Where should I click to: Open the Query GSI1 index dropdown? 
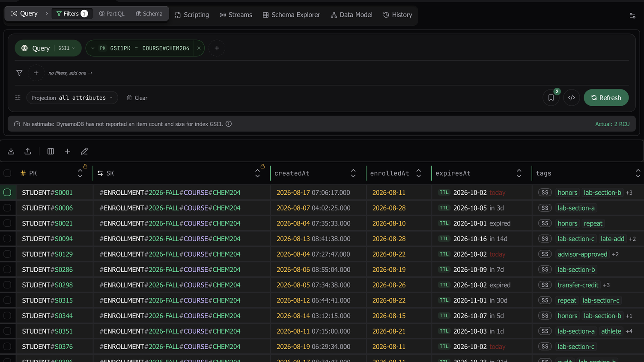click(x=66, y=48)
